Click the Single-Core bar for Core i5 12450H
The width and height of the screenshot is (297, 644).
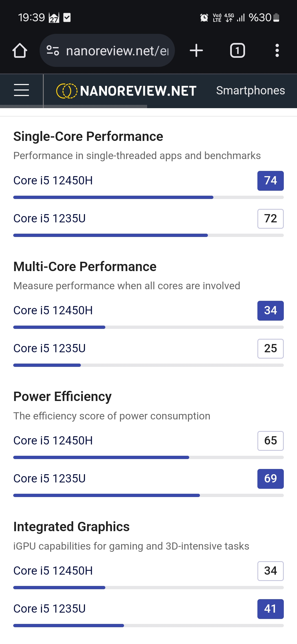click(113, 197)
